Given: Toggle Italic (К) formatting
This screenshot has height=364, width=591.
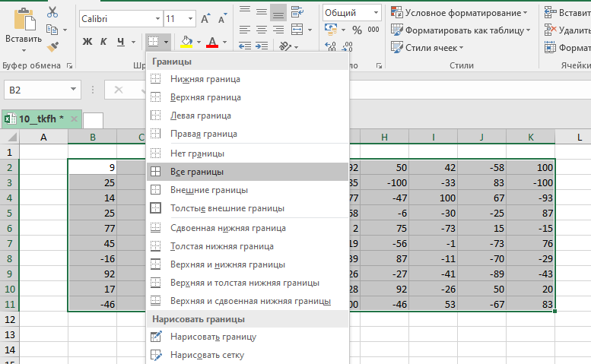Looking at the screenshot, I should coord(104,41).
